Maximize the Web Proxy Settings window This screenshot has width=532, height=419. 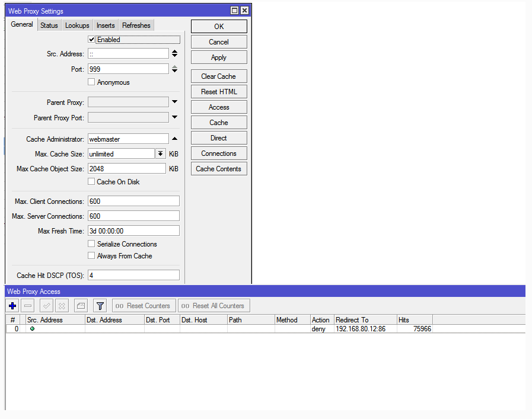[x=235, y=11]
